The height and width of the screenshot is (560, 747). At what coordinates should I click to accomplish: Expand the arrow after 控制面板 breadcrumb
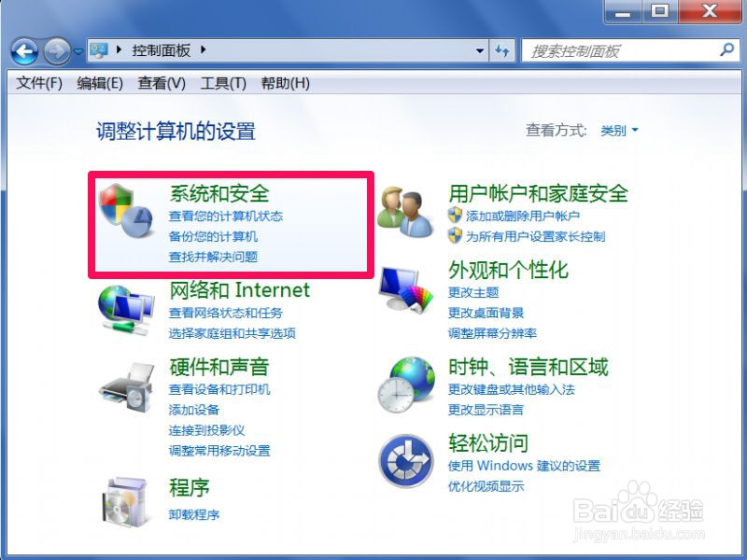click(204, 49)
